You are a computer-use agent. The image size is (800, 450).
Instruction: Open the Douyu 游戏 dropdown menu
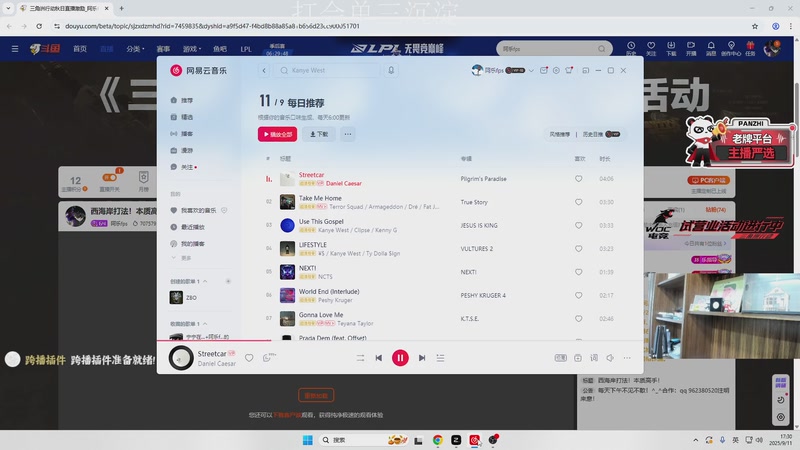tap(192, 49)
